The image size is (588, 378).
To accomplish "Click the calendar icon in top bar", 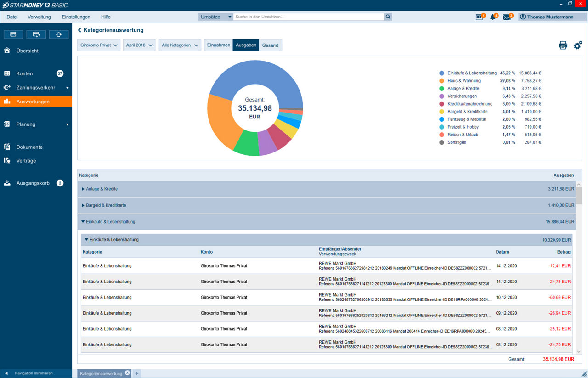I will [480, 17].
